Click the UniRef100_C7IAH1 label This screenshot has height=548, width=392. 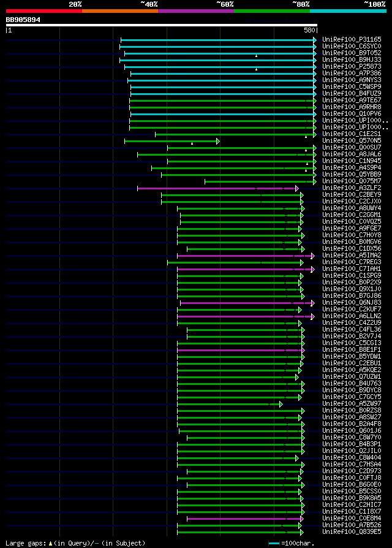pyautogui.click(x=352, y=268)
